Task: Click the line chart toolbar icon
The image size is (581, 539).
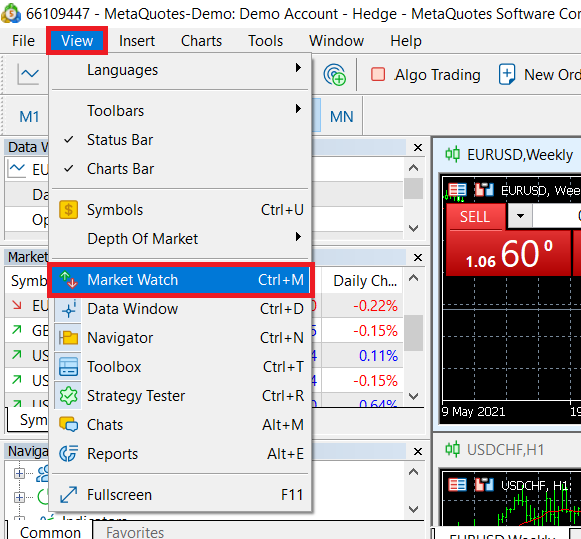Action: (28, 74)
